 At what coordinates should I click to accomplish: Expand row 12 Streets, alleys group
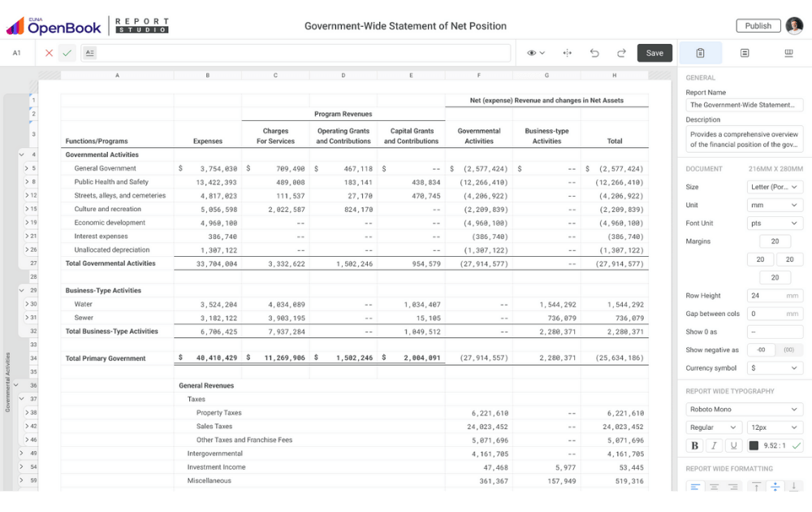(x=27, y=195)
